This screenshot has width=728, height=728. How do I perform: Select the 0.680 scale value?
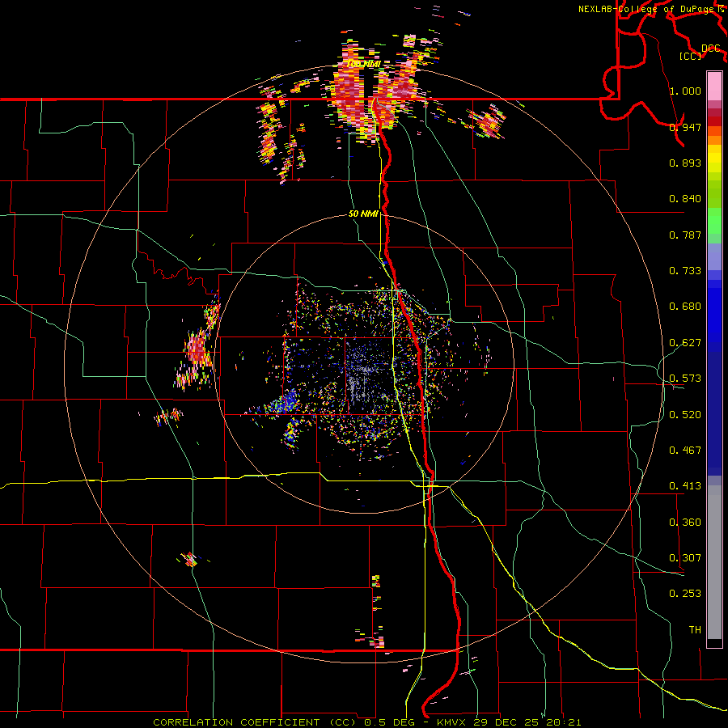click(x=685, y=307)
